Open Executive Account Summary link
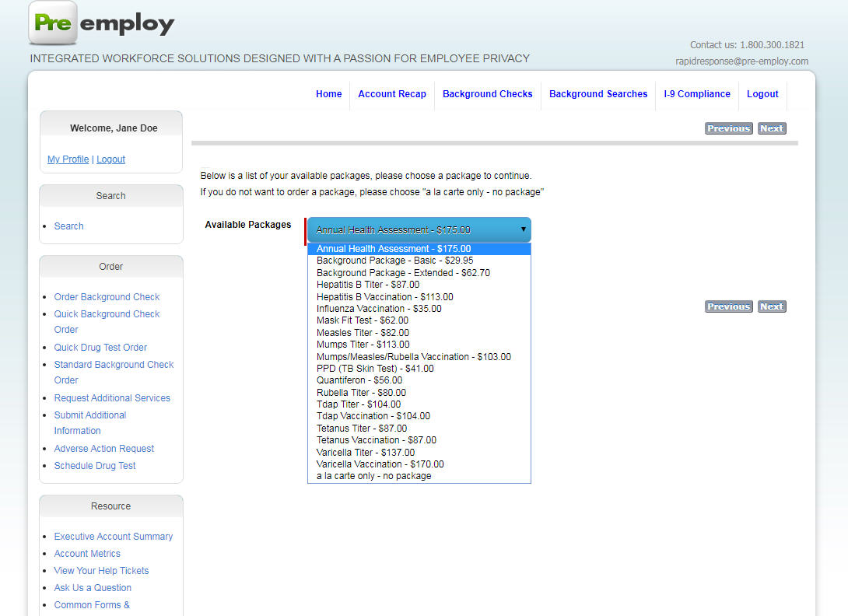The height and width of the screenshot is (616, 848). pos(113,537)
